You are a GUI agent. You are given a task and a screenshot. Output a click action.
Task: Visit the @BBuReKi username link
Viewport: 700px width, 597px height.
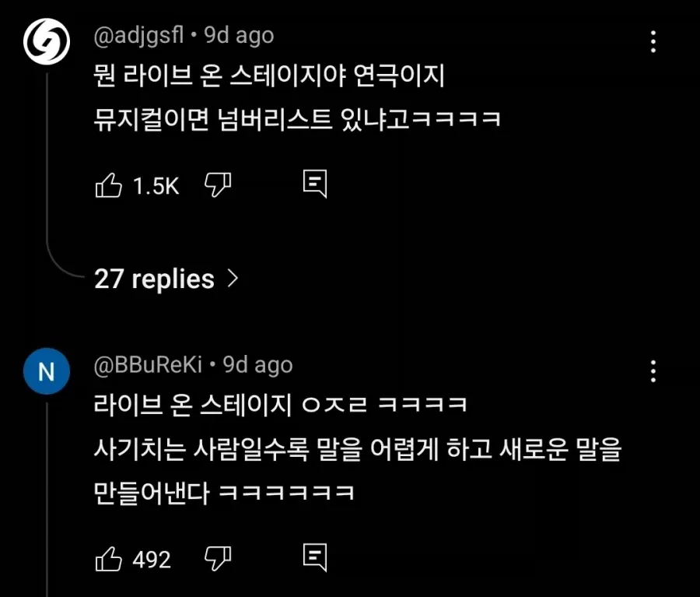pyautogui.click(x=148, y=365)
